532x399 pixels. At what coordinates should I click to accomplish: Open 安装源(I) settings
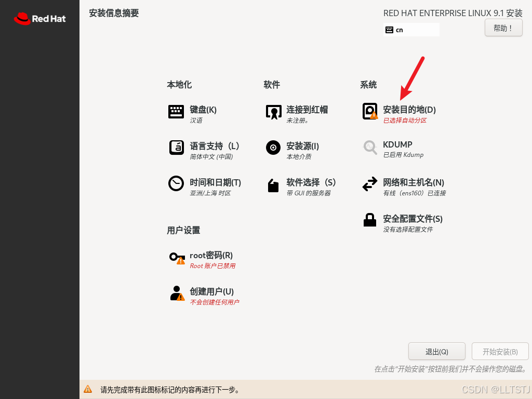point(303,146)
